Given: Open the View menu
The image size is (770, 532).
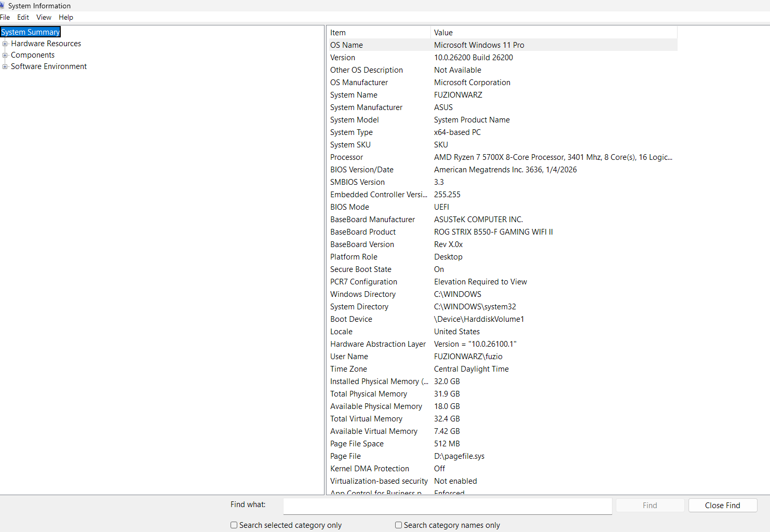Looking at the screenshot, I should tap(44, 17).
